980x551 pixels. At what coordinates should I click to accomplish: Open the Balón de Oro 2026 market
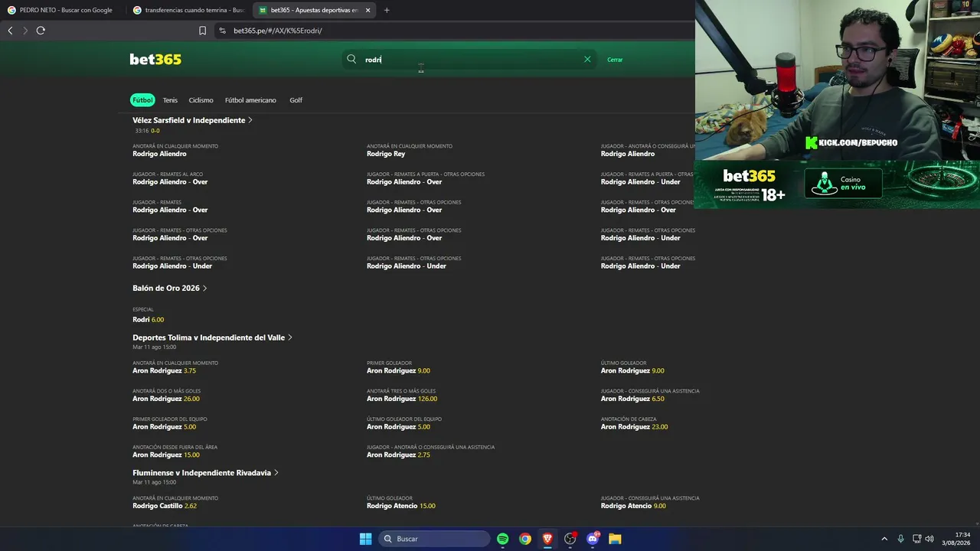pos(169,289)
